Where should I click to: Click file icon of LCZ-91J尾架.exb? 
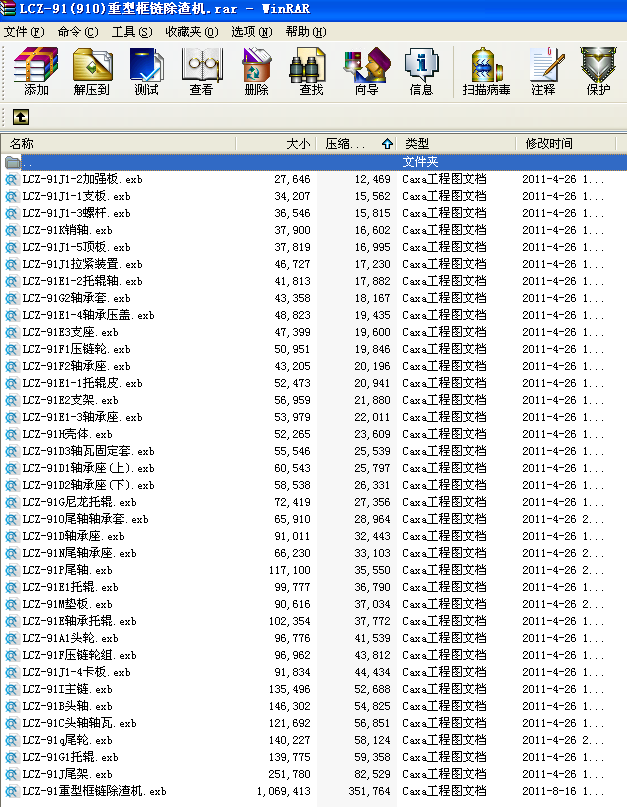click(11, 774)
